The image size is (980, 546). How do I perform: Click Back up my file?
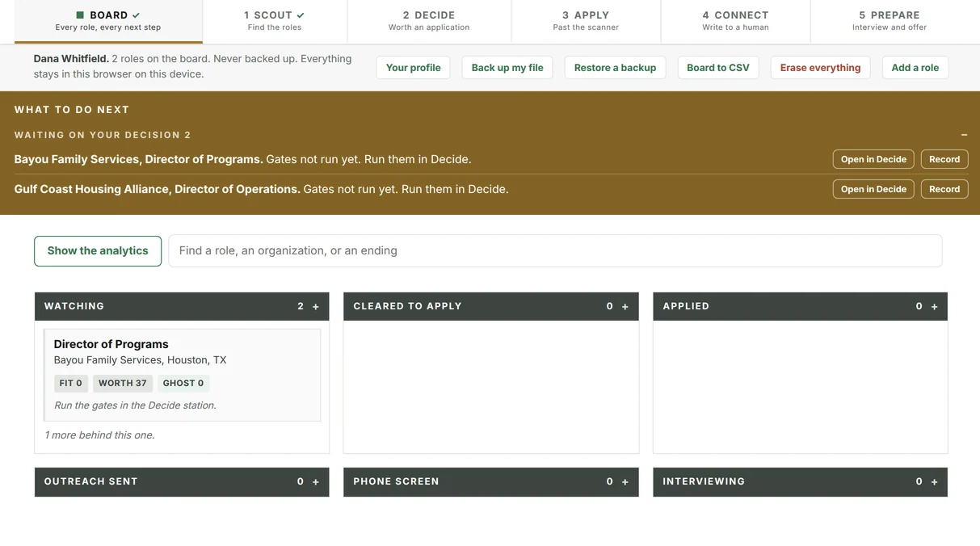click(x=507, y=68)
